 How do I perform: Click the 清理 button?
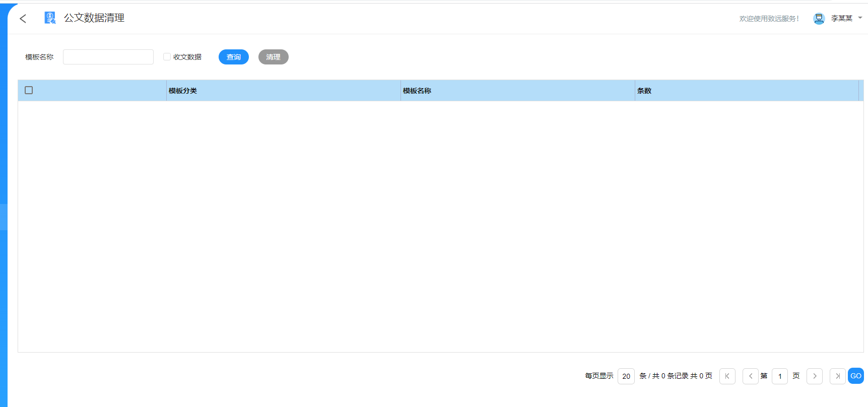(274, 57)
